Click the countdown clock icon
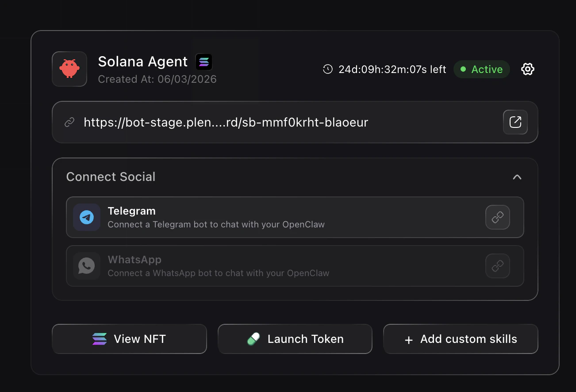Screen dimensions: 576x392 click(327, 69)
